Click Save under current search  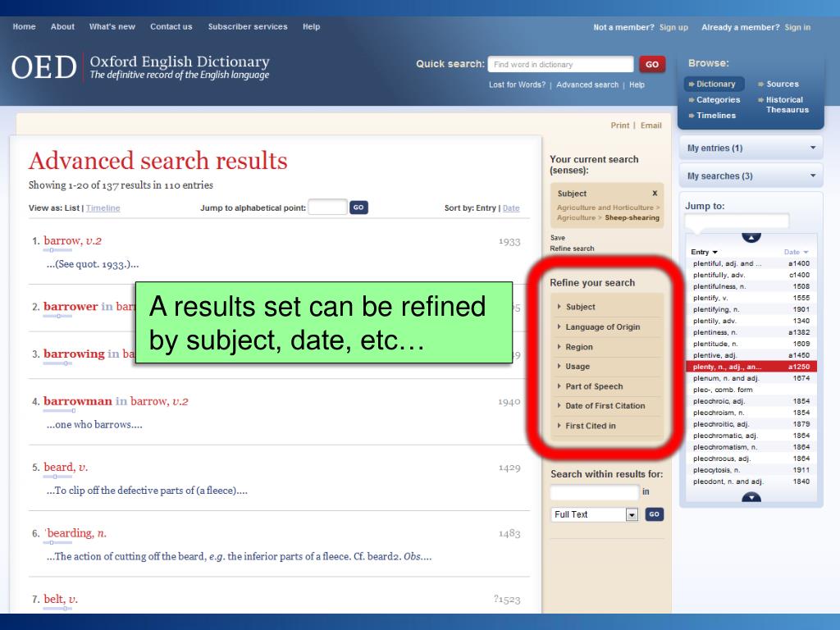[557, 237]
